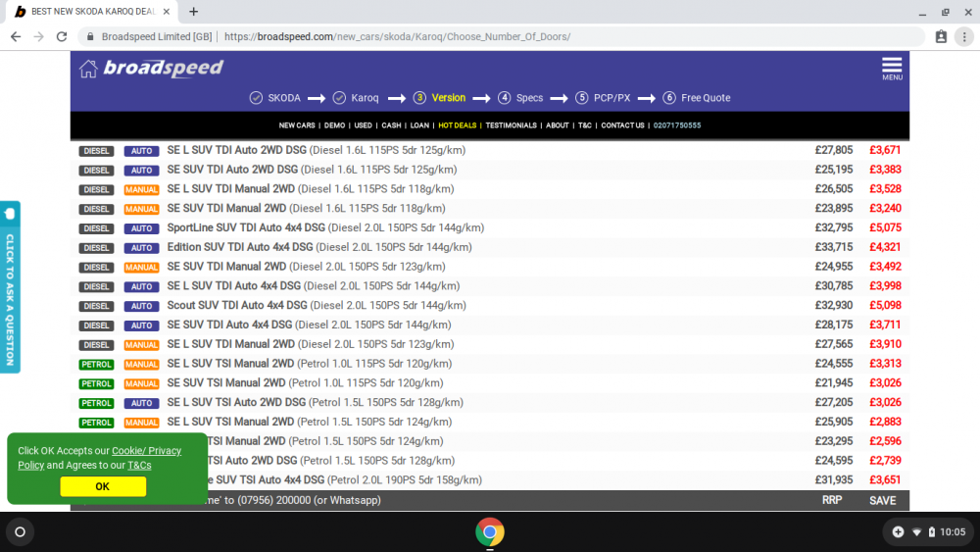This screenshot has height=552, width=980.
Task: Click the browser forward arrow
Action: 39,37
